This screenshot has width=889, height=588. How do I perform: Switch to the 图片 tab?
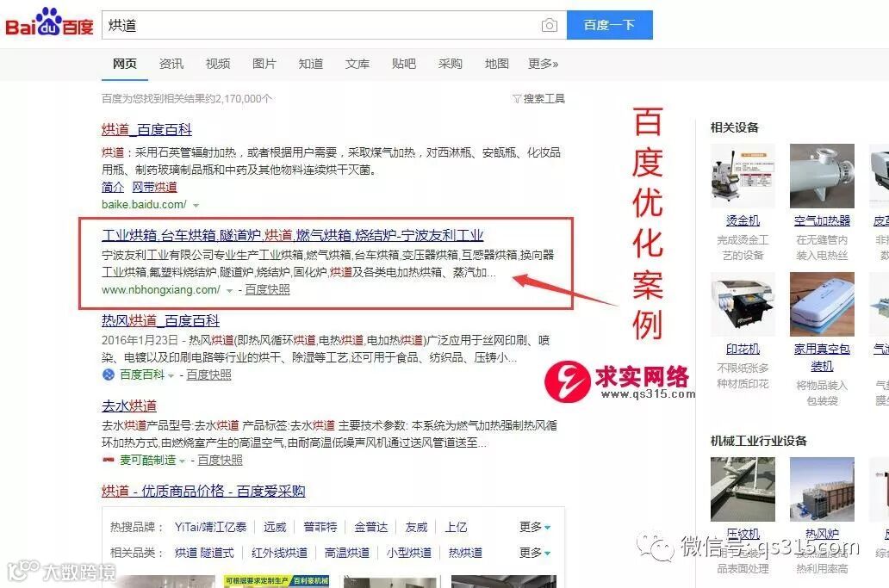point(264,64)
